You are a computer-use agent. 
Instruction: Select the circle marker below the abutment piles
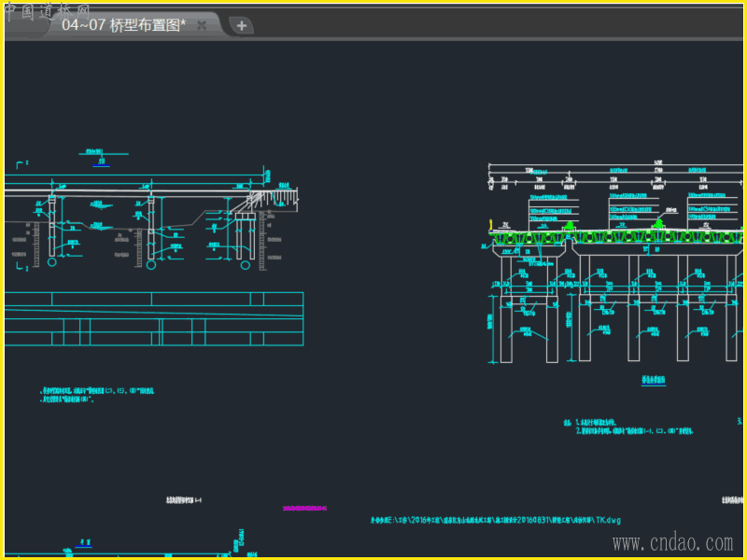pyautogui.click(x=245, y=264)
